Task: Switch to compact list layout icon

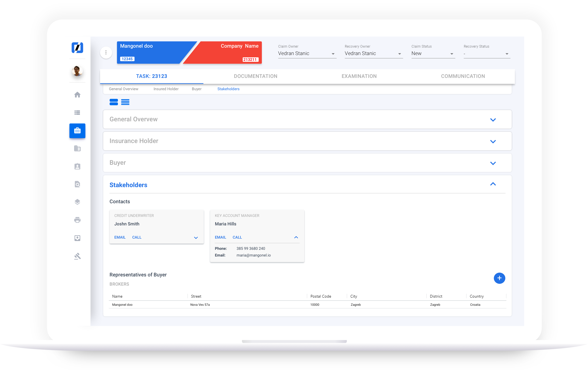Action: pyautogui.click(x=125, y=102)
